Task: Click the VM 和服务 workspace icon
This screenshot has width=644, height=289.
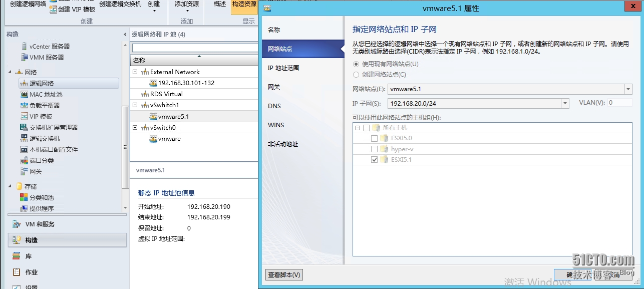Action: 17,224
